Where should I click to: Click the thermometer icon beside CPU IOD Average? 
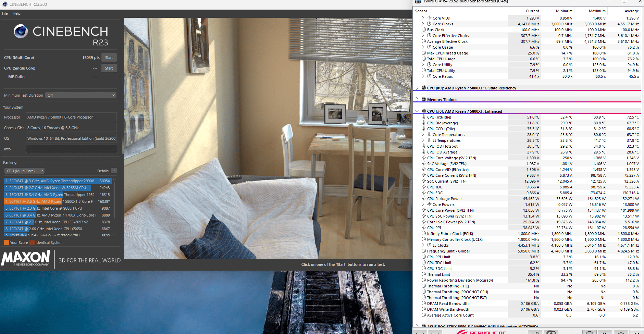pos(424,152)
